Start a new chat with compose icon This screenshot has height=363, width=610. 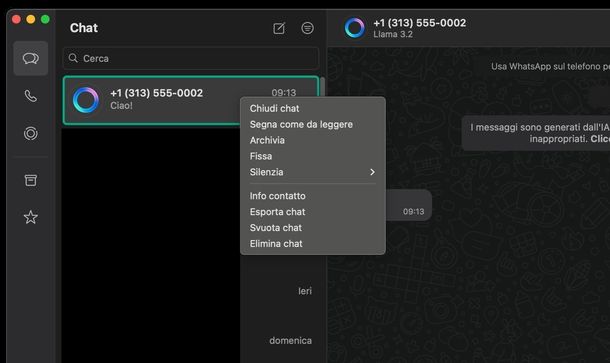tap(279, 28)
